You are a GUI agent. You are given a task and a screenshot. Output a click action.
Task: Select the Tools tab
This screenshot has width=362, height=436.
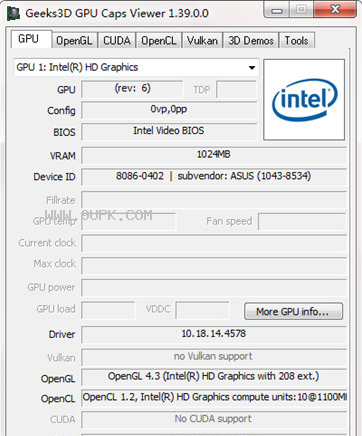point(296,41)
